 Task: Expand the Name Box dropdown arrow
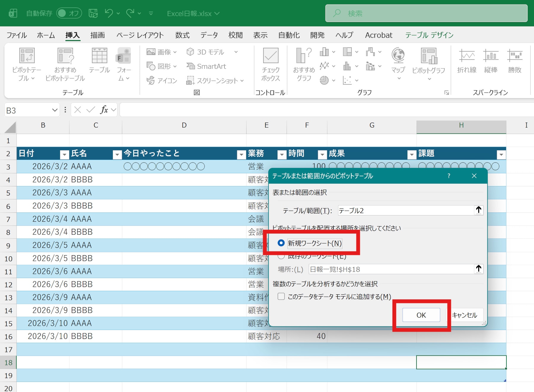(x=55, y=110)
